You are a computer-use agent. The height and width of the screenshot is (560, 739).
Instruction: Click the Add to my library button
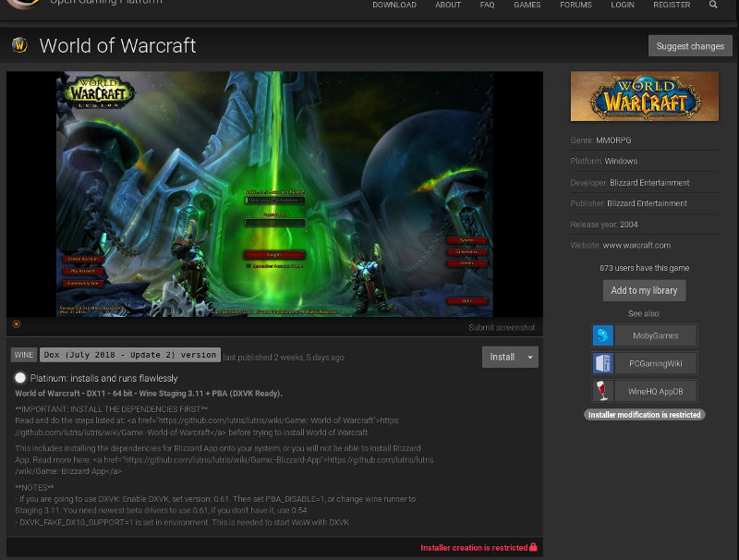click(644, 290)
